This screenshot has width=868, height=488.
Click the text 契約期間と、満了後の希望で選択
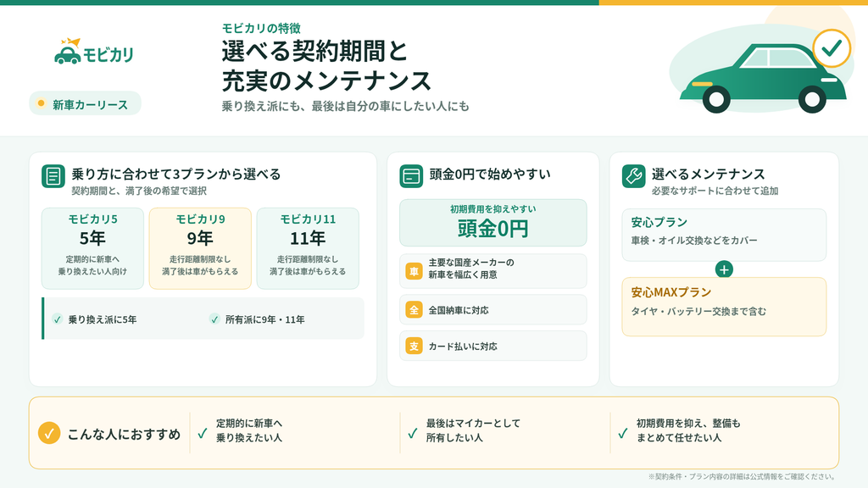[139, 191]
